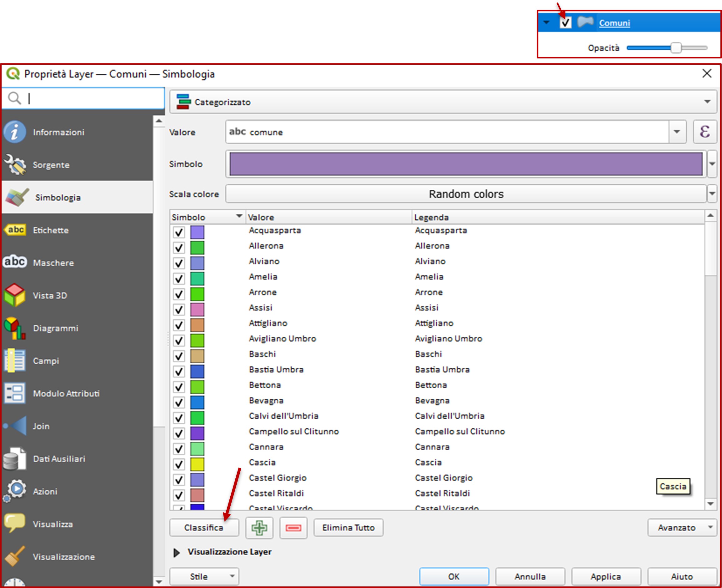This screenshot has height=588, width=722.
Task: Click the Applica button
Action: pos(606,576)
